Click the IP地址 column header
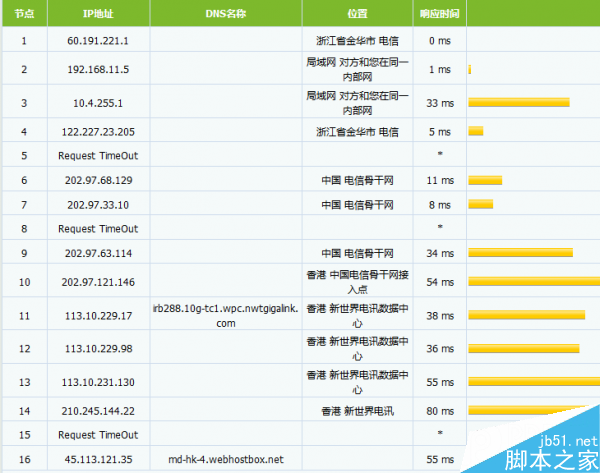Image resolution: width=600 pixels, height=473 pixels. pos(98,14)
